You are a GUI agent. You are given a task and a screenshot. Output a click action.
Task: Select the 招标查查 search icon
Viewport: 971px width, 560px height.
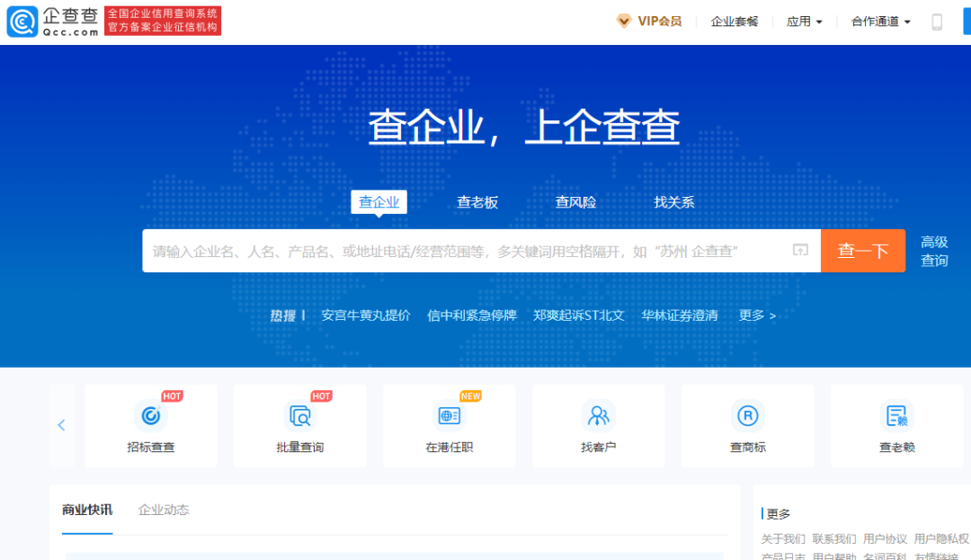point(150,415)
